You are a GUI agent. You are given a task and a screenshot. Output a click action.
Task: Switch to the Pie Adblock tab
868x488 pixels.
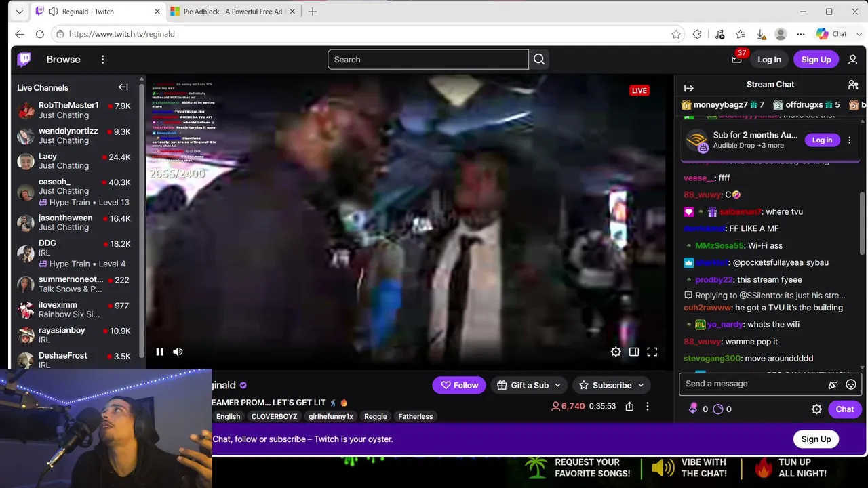[233, 12]
